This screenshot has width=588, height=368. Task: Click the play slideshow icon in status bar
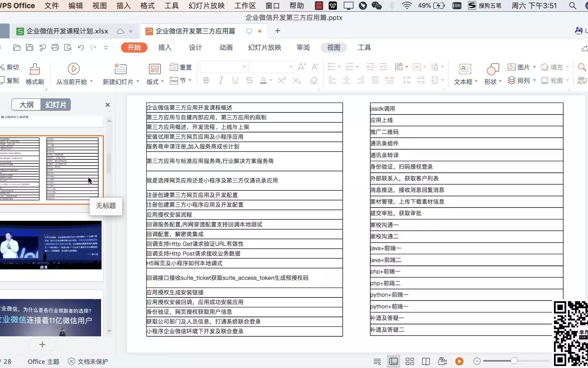tap(459, 361)
